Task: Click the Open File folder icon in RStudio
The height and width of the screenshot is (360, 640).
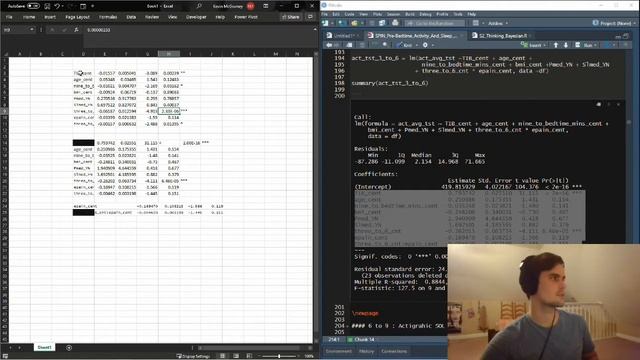Action: (x=354, y=23)
